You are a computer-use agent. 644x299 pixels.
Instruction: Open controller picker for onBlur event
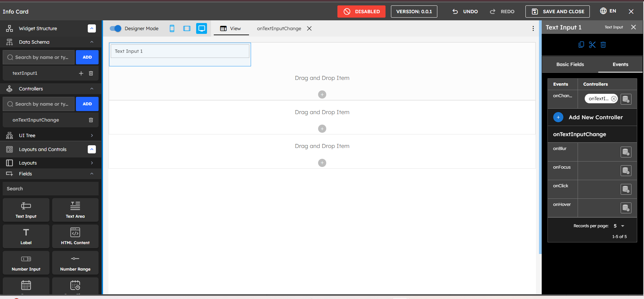626,152
